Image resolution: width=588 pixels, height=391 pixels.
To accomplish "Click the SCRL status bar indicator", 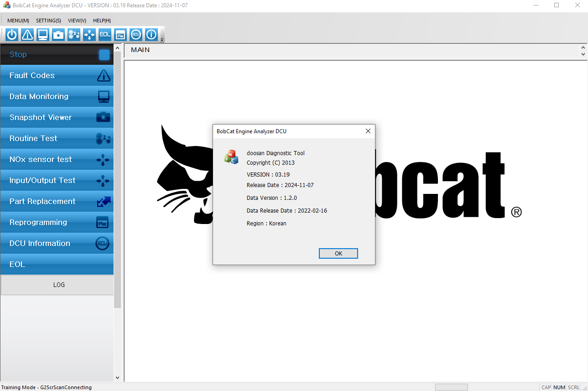I will pos(573,387).
